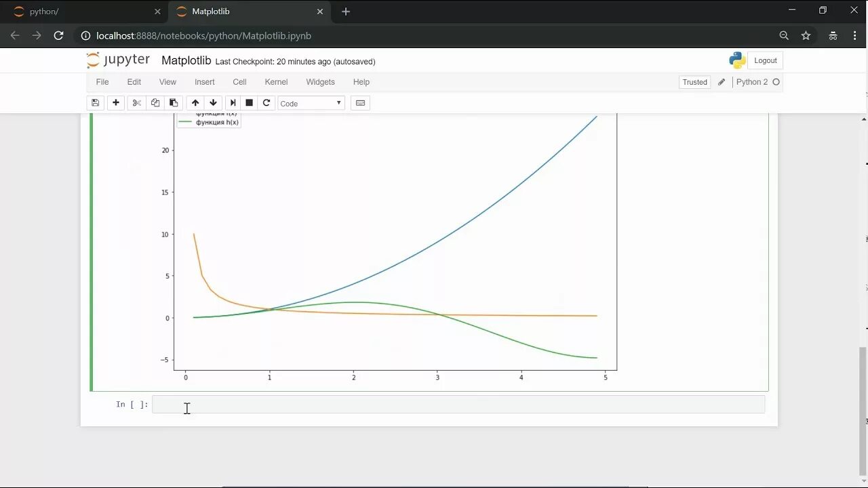This screenshot has width=868, height=488.
Task: Open the Insert menu
Action: 205,82
